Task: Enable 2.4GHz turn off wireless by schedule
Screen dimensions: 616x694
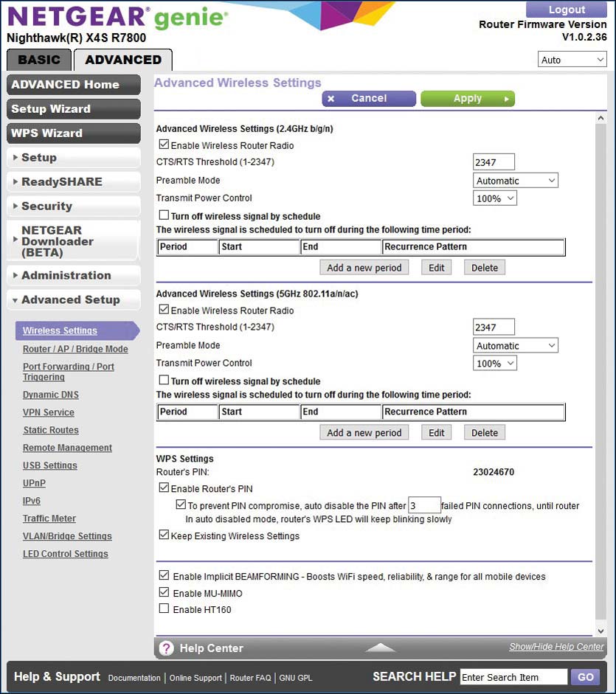Action: (x=164, y=215)
